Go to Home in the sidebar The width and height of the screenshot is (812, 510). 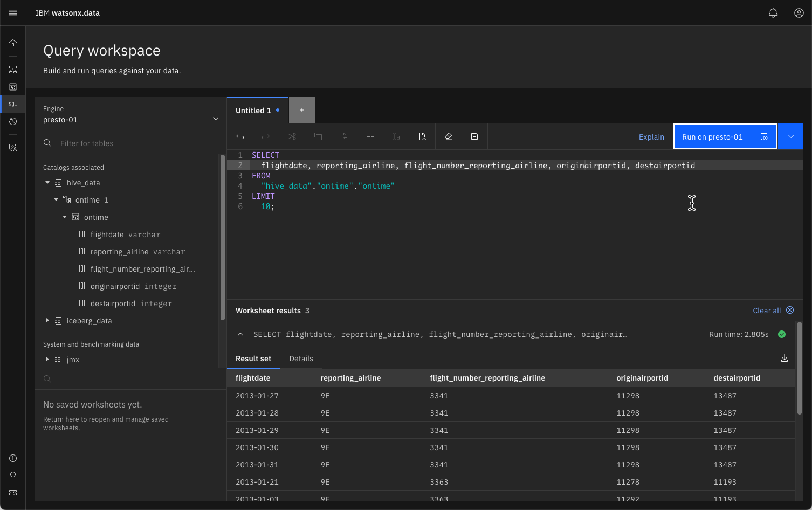[x=13, y=43]
